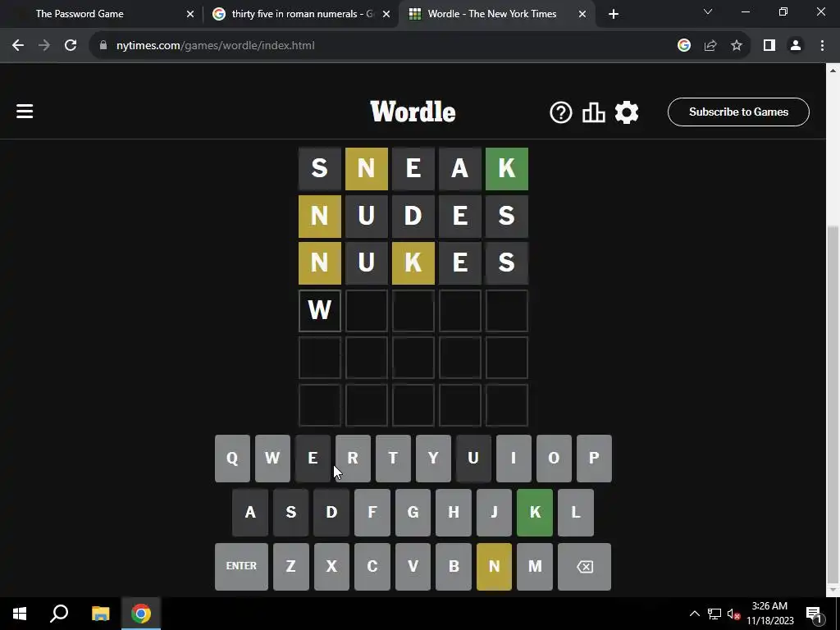The image size is (840, 630).
Task: Open a new browser tab
Action: coord(614,14)
